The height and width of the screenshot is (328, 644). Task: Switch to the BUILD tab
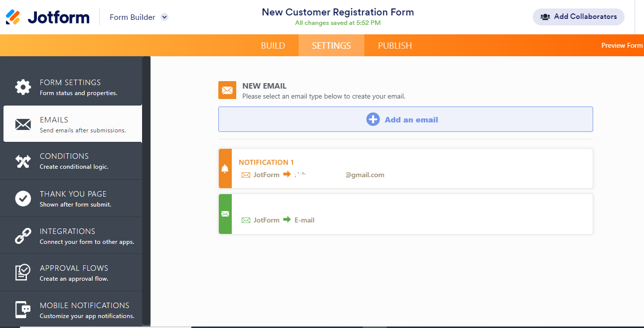point(273,46)
